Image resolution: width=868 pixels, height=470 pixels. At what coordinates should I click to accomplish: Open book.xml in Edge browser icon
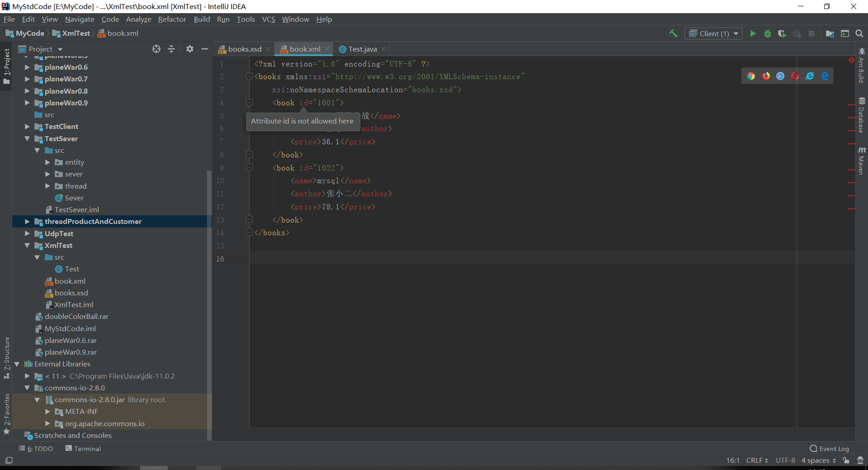tap(825, 76)
